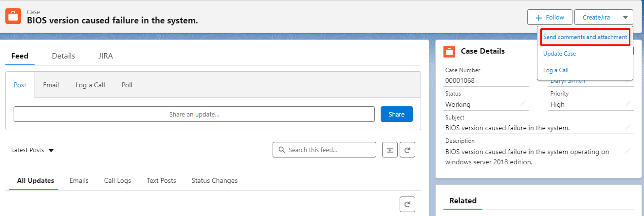Edit Priority field via pencil icon
644x216 pixels.
pyautogui.click(x=628, y=104)
